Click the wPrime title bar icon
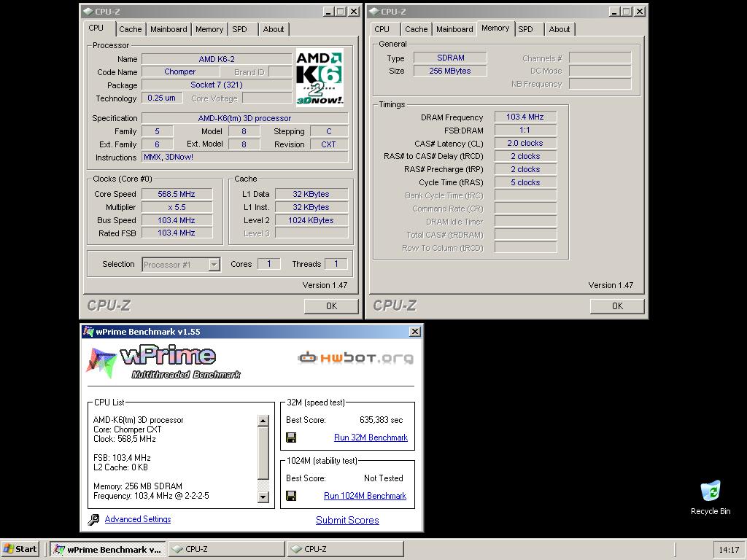The image size is (747, 560). (88, 332)
